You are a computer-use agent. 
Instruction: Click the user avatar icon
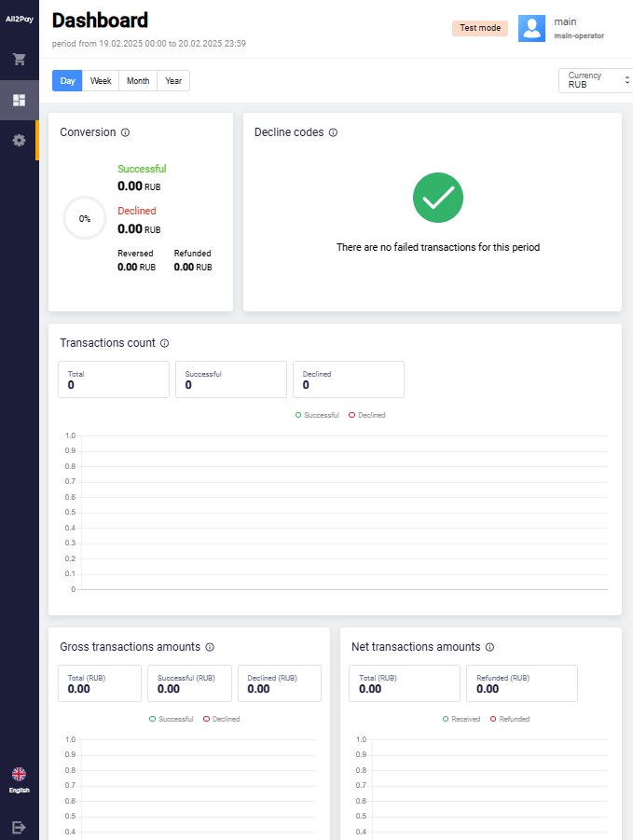coord(531,28)
